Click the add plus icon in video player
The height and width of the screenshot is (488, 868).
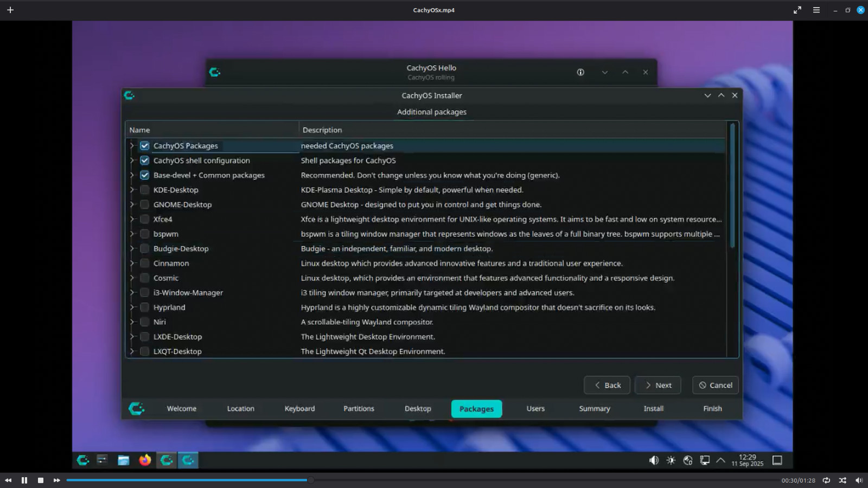pos(10,10)
